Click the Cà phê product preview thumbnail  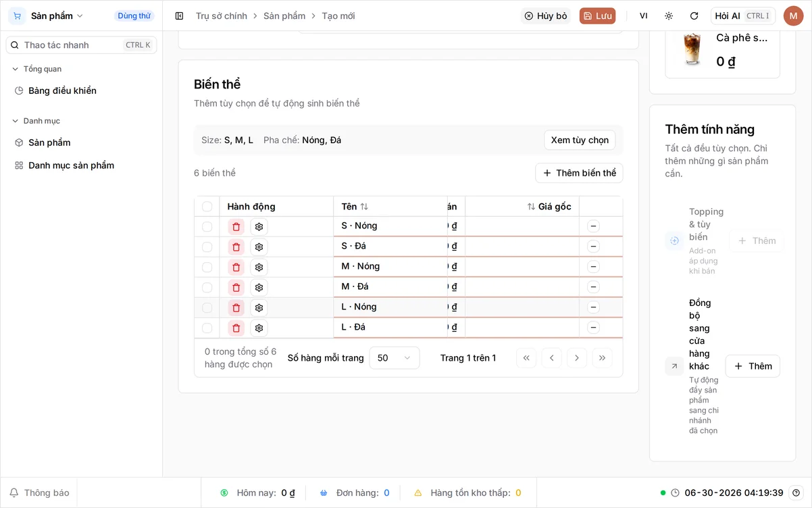pyautogui.click(x=692, y=49)
